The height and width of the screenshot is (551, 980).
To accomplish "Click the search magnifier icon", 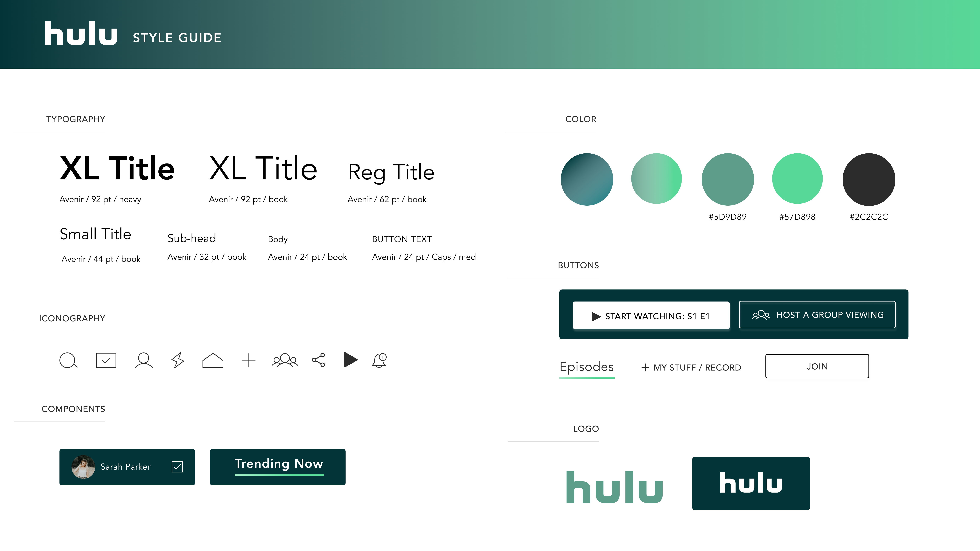I will point(69,360).
